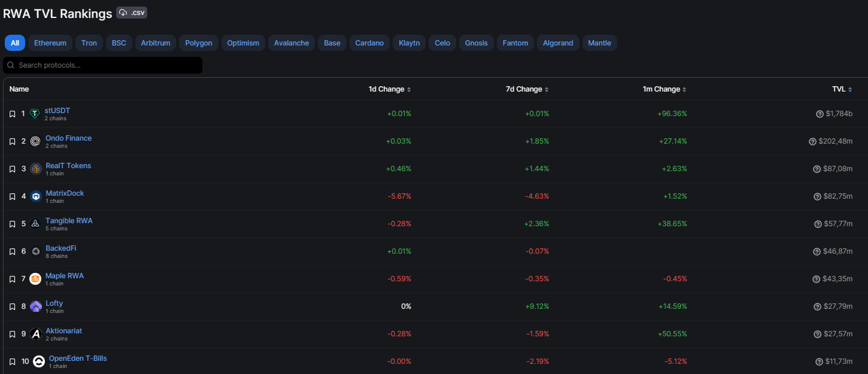Viewport: 868px width, 374px height.
Task: Bookmark the Lofty row
Action: (12, 306)
